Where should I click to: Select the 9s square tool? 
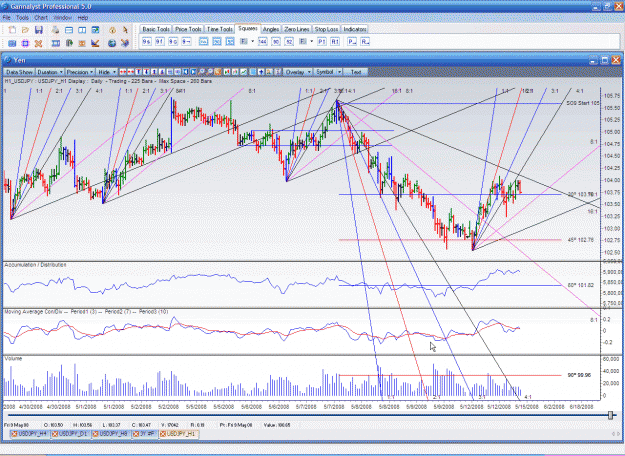tap(147, 41)
